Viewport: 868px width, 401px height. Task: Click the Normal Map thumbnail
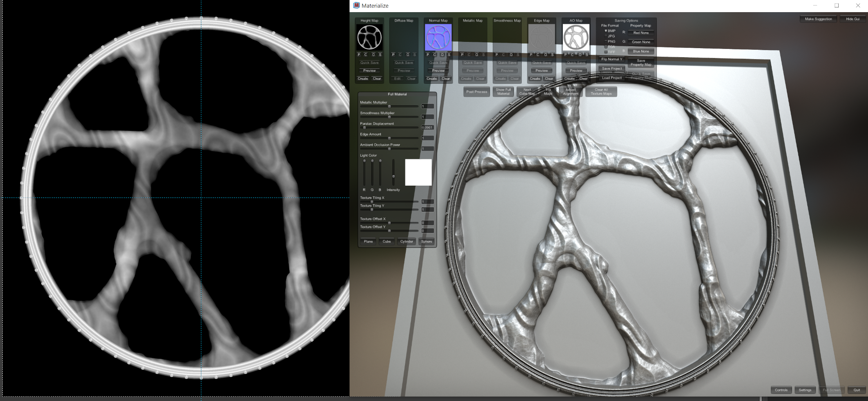click(x=438, y=38)
